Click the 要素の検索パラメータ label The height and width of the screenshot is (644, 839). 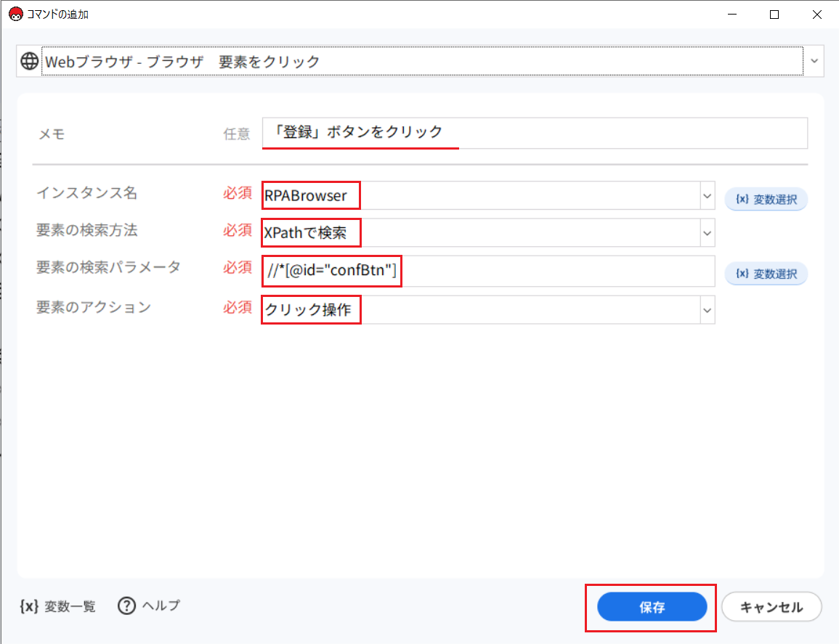[109, 267]
